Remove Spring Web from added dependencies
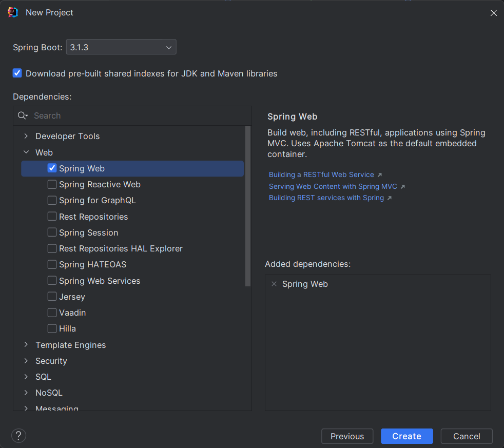The image size is (504, 448). (274, 284)
